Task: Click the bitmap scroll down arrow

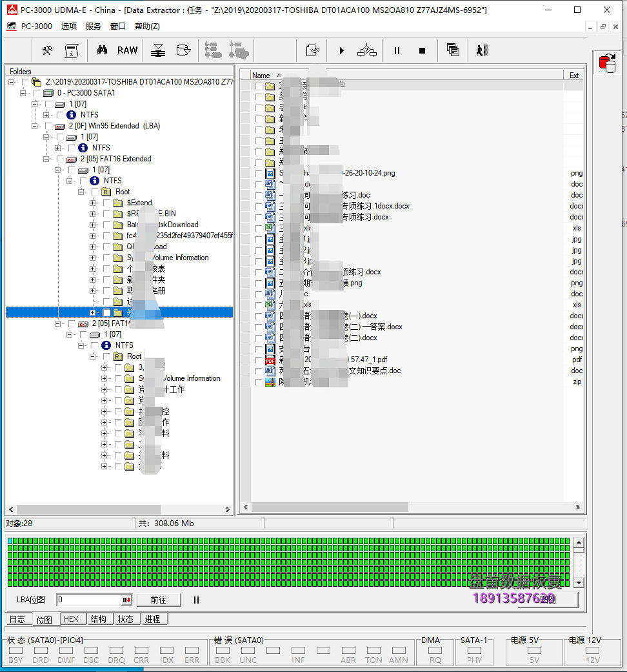Action: [579, 582]
